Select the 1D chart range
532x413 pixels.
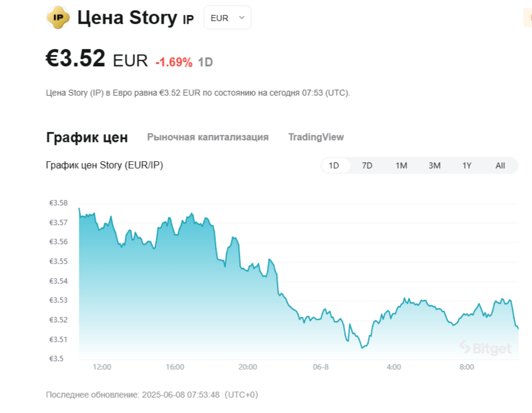click(334, 165)
